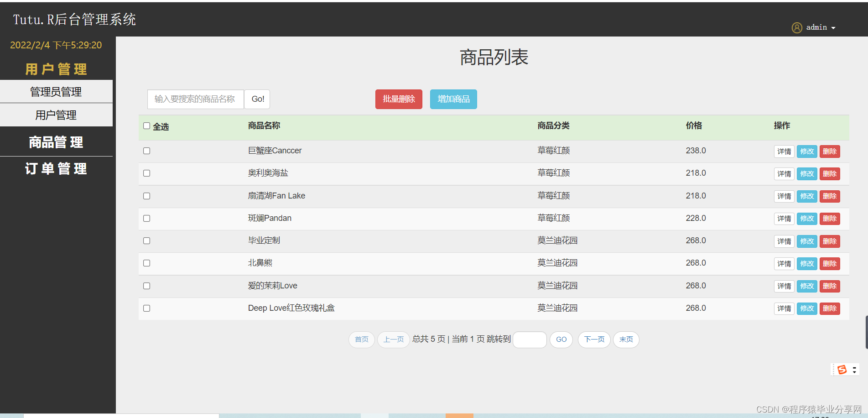Click 删除 for 北鼻熊 product
This screenshot has width=868, height=418.
pos(829,263)
